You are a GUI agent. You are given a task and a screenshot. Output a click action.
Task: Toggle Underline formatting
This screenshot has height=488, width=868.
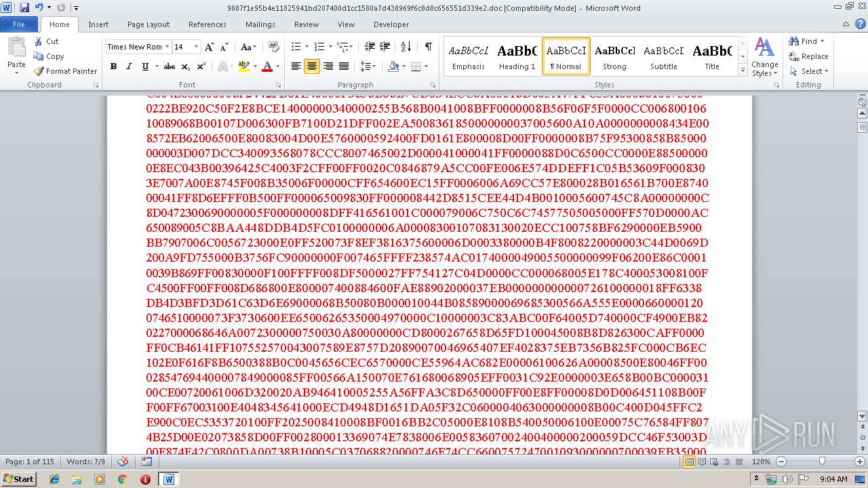(145, 66)
